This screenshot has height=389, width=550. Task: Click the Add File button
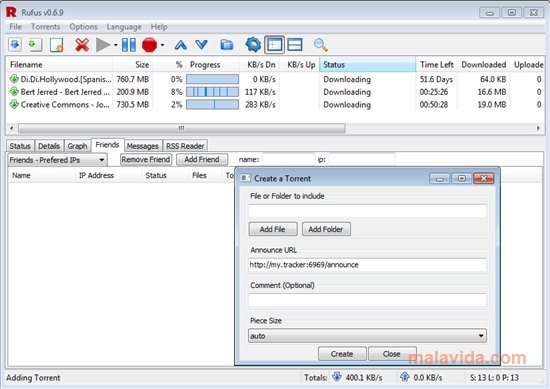click(273, 229)
